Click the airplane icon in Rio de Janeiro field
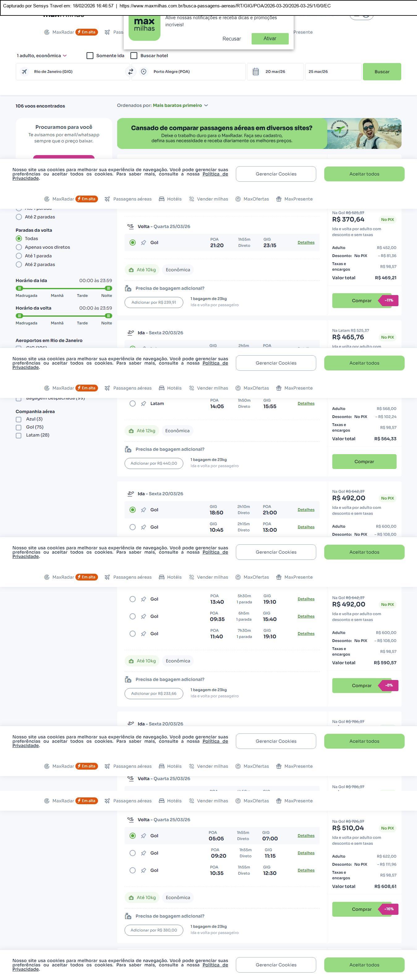This screenshot has height=980, width=417. (24, 71)
